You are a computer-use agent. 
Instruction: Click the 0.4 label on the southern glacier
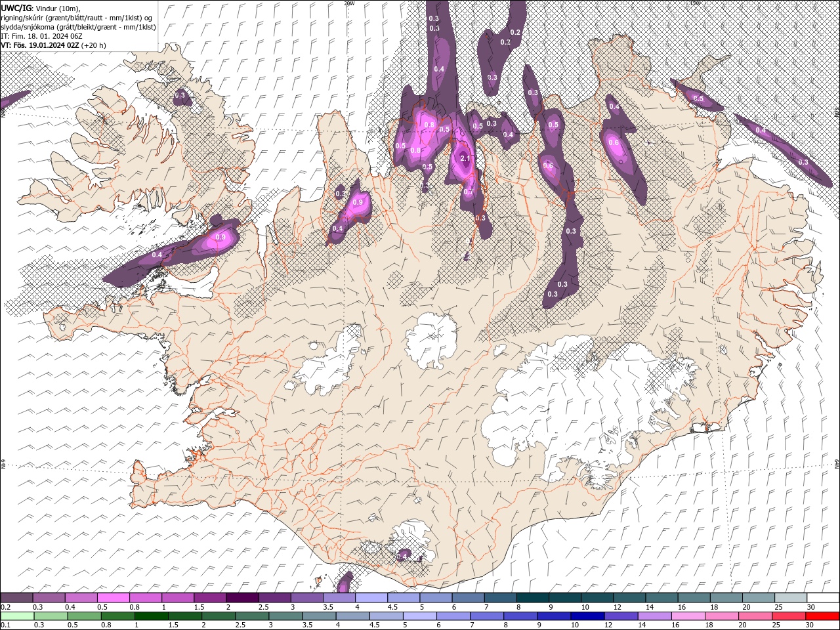coord(403,556)
